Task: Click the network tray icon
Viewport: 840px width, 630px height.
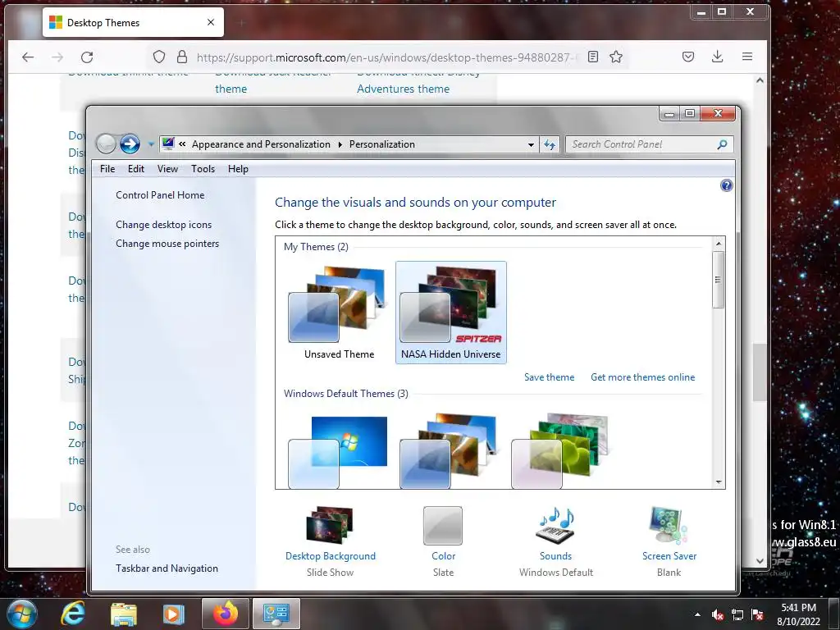Action: (737, 614)
